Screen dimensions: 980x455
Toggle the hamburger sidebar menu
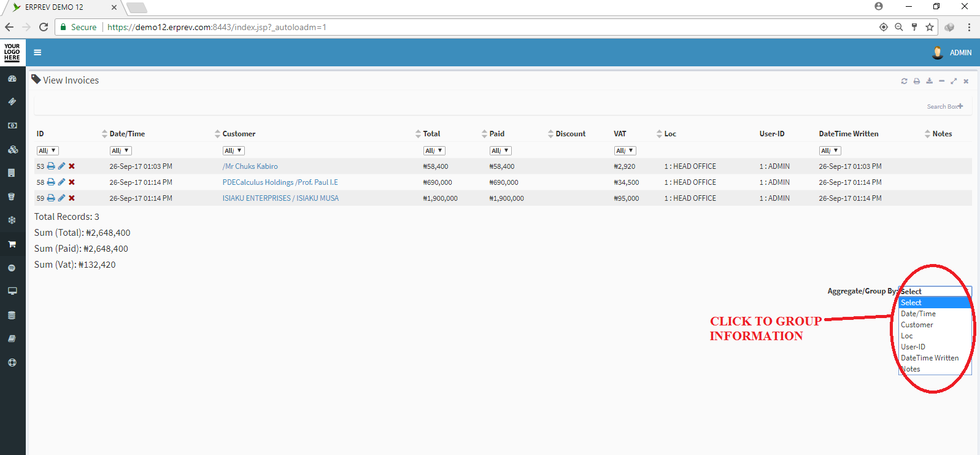click(37, 52)
